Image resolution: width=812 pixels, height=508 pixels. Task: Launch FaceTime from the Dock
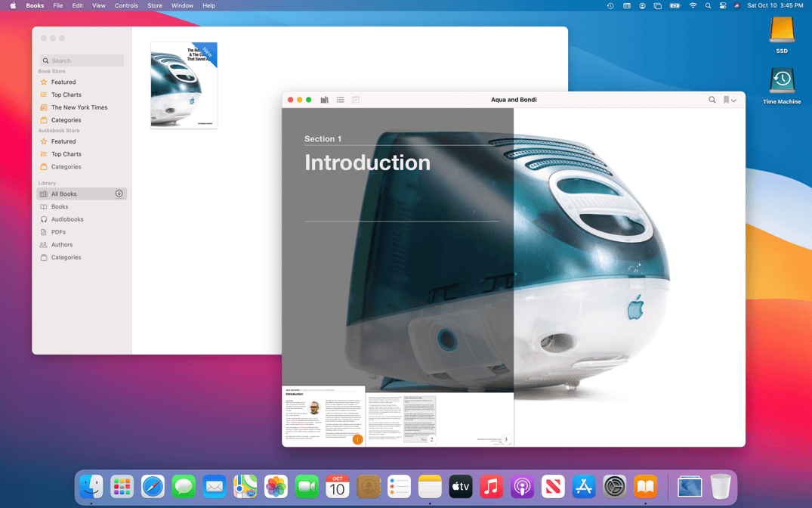click(307, 487)
